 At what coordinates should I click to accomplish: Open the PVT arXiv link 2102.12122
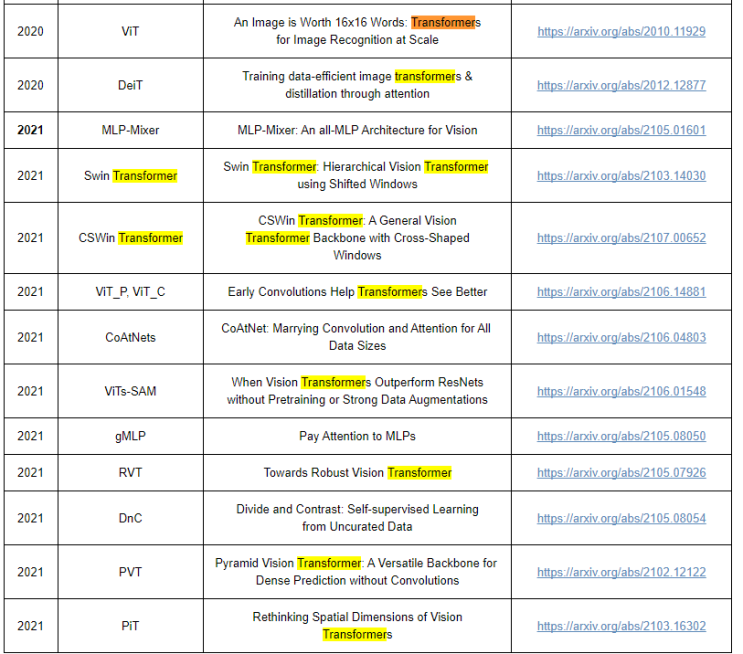(x=621, y=572)
